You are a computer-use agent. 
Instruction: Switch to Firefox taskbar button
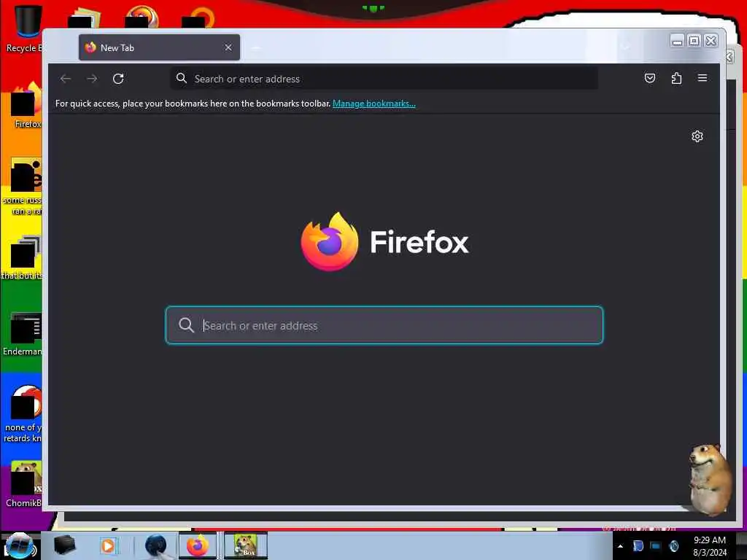point(198,545)
